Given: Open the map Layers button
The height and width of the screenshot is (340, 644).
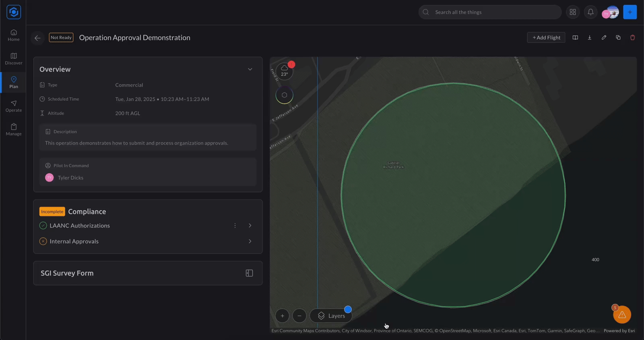Looking at the screenshot, I should click(331, 316).
